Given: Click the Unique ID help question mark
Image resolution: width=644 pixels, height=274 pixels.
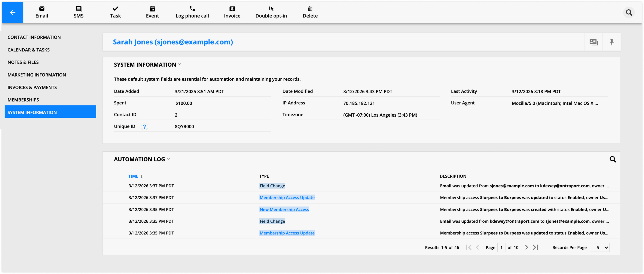Looking at the screenshot, I should pos(144,126).
